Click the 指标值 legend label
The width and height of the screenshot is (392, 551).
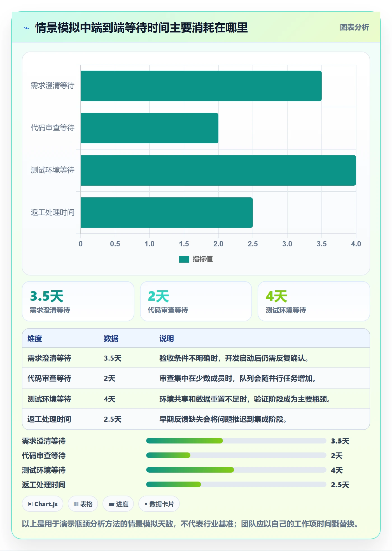click(203, 259)
